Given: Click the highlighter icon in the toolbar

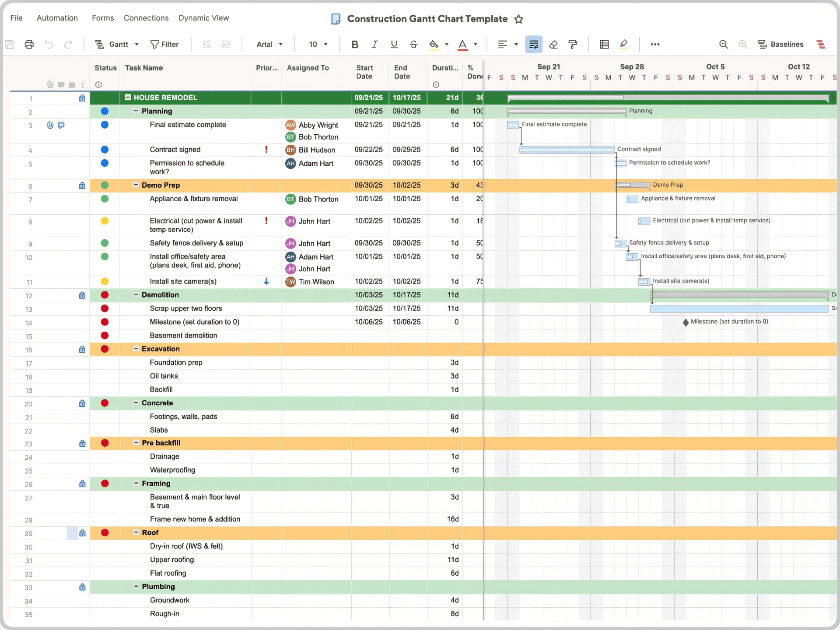Looking at the screenshot, I should [624, 44].
